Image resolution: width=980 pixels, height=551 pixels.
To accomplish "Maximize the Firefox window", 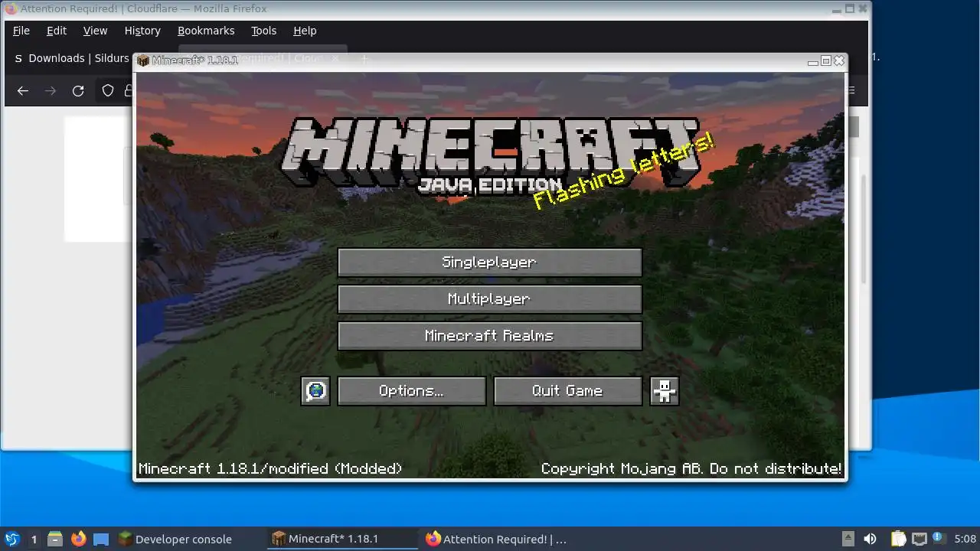I will coord(849,8).
